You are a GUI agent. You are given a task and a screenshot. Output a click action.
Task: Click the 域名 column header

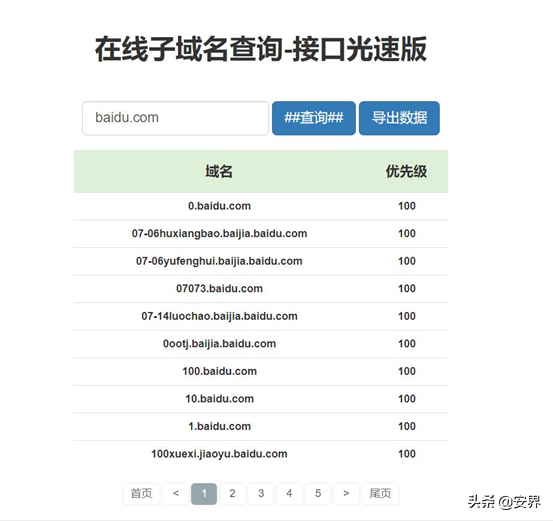tap(219, 171)
